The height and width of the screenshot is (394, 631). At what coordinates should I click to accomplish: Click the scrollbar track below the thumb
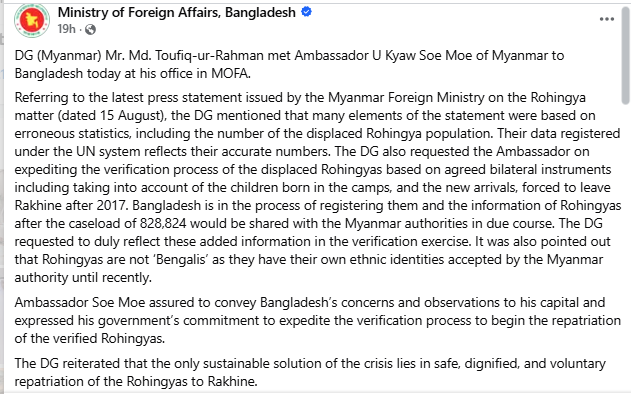(625, 241)
